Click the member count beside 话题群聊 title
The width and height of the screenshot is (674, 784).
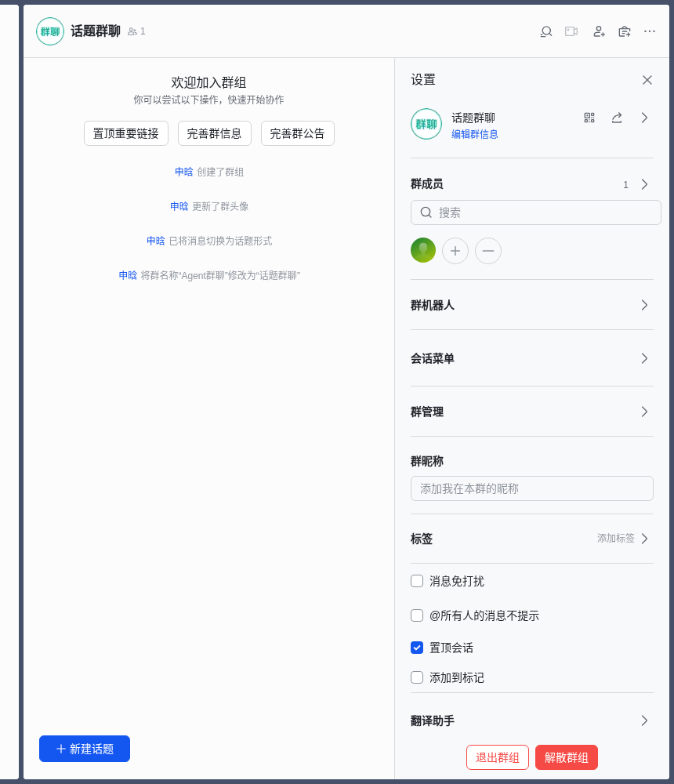pos(136,31)
